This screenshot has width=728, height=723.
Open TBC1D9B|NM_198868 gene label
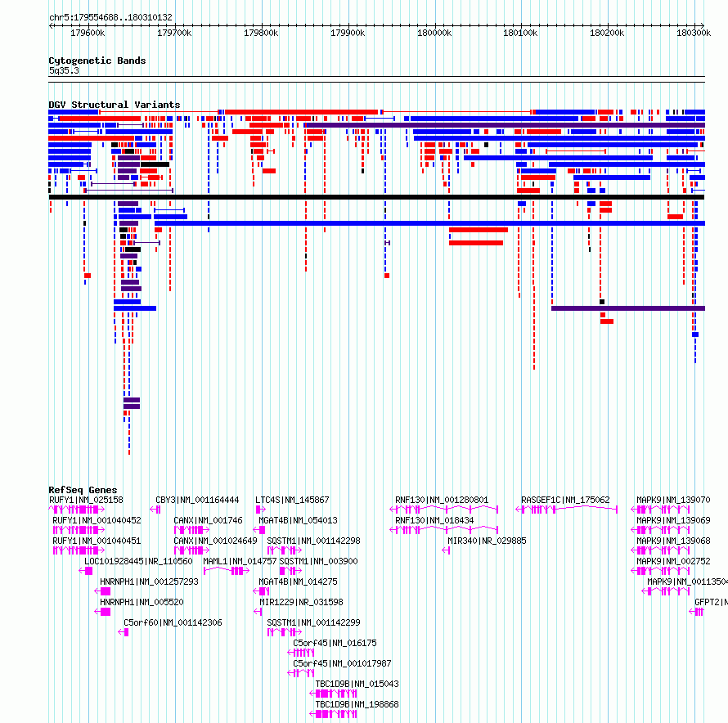[x=357, y=704]
